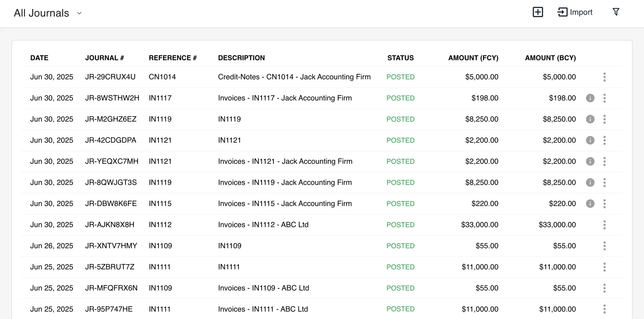View the info icon on the IN1117 row

click(x=591, y=98)
